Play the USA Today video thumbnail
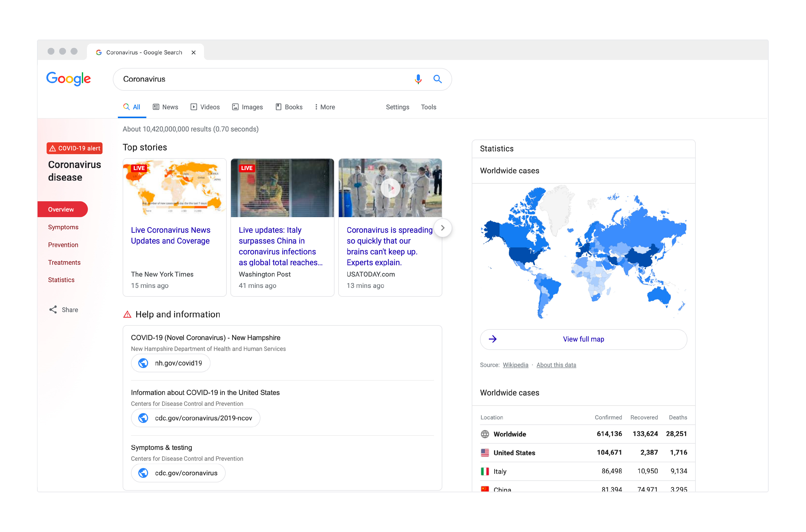Viewport: 806px width, 532px height. [x=390, y=188]
